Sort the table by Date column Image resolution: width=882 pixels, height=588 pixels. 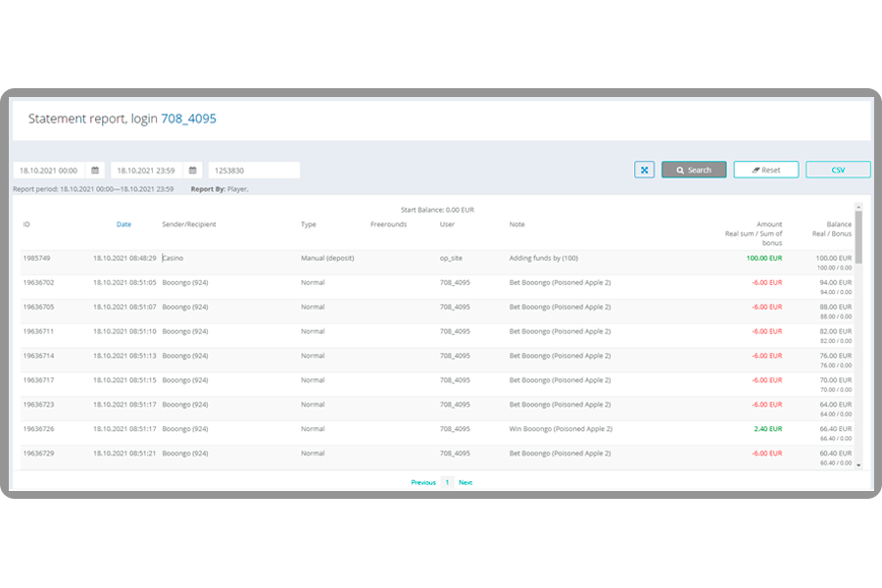coord(123,224)
